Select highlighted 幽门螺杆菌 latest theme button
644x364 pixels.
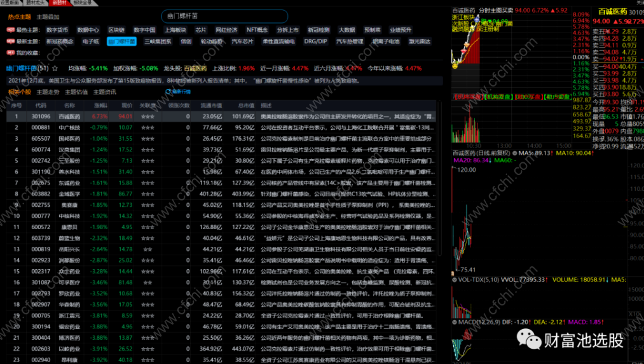(x=121, y=41)
